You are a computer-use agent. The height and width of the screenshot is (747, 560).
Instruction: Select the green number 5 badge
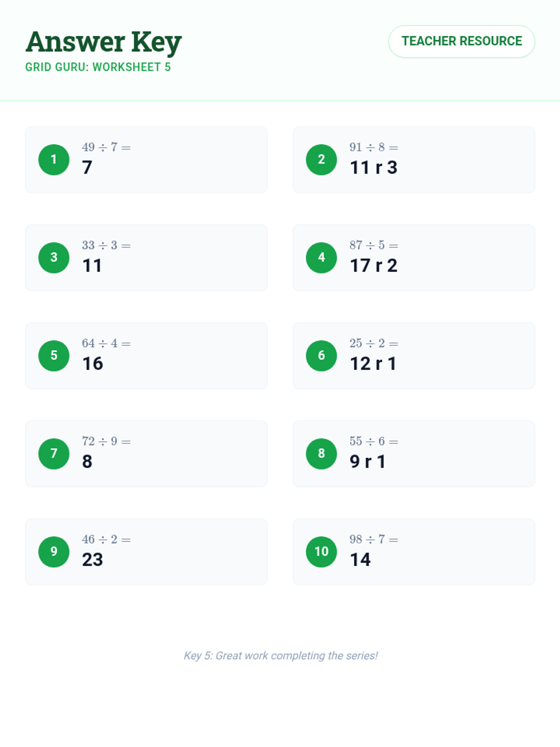pos(54,356)
